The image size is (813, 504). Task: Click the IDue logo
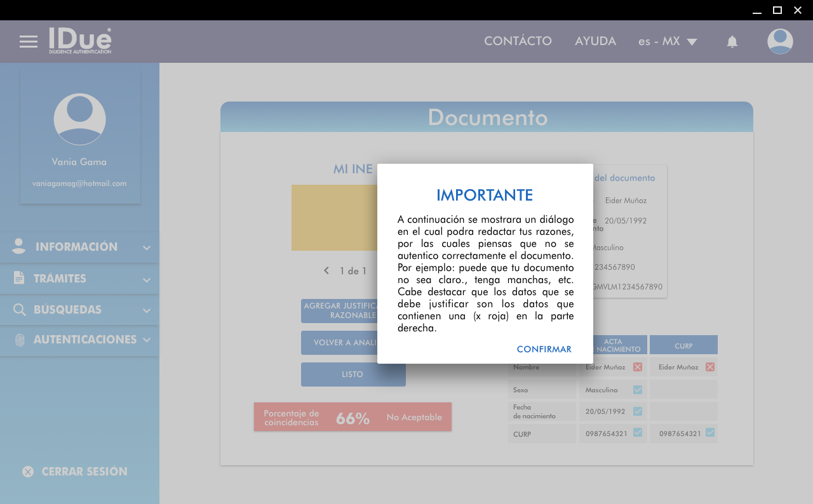tap(80, 41)
